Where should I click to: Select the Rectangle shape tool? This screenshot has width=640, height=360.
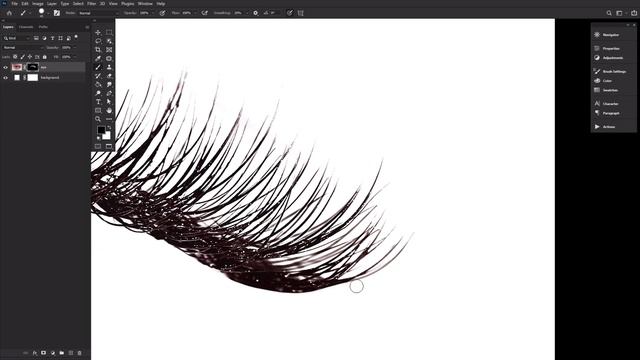98,111
